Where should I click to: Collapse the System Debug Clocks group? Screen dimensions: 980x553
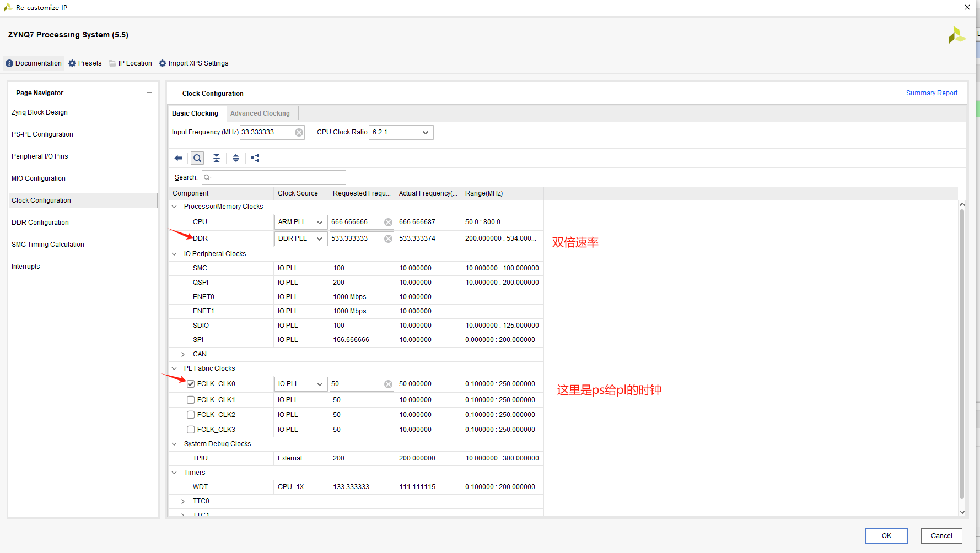[175, 444]
